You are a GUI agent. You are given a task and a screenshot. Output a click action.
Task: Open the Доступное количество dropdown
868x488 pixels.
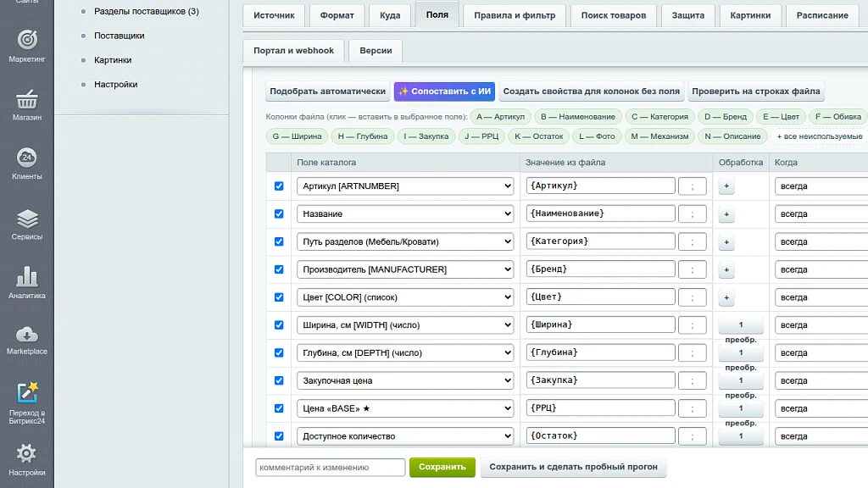pos(405,436)
